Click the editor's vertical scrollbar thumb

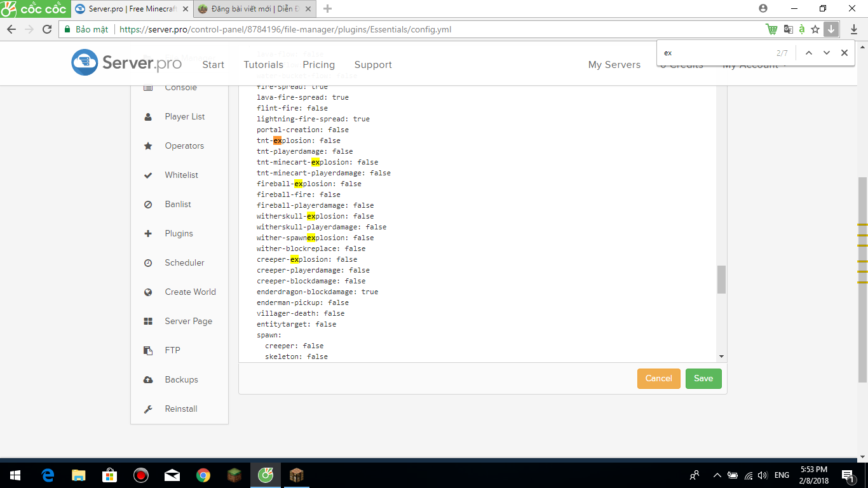pos(721,280)
